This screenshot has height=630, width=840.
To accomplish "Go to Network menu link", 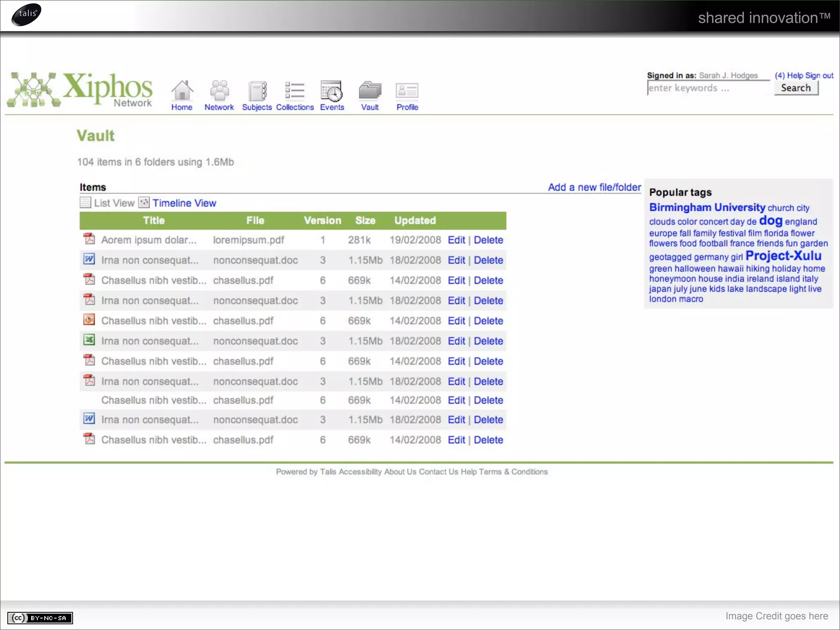I will tap(219, 107).
